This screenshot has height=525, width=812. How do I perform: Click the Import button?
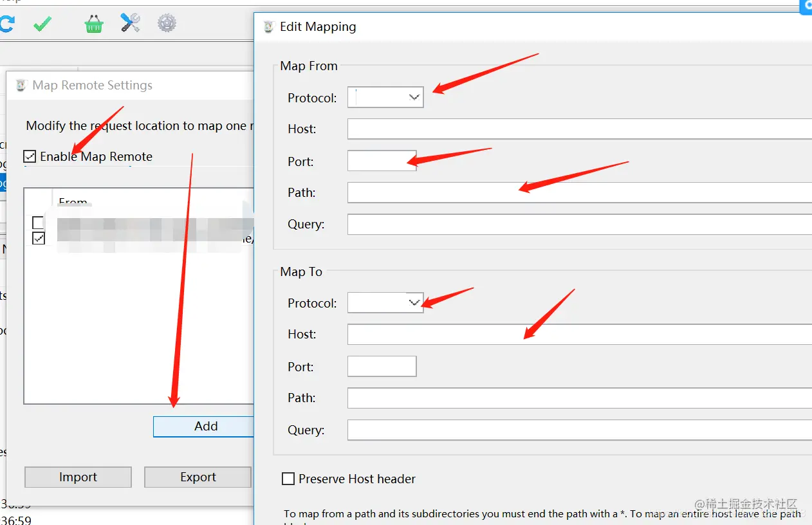(78, 477)
